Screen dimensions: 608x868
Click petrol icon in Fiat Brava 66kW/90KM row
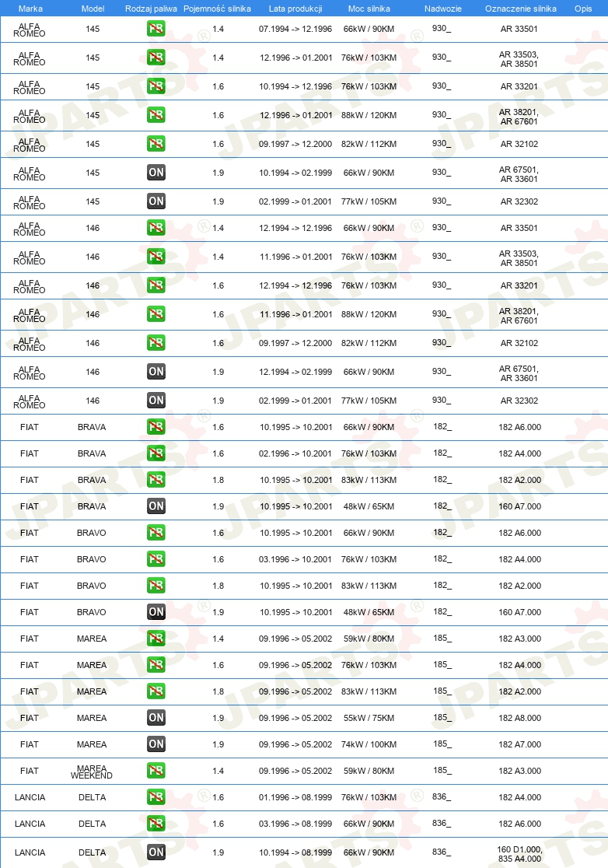point(156,427)
